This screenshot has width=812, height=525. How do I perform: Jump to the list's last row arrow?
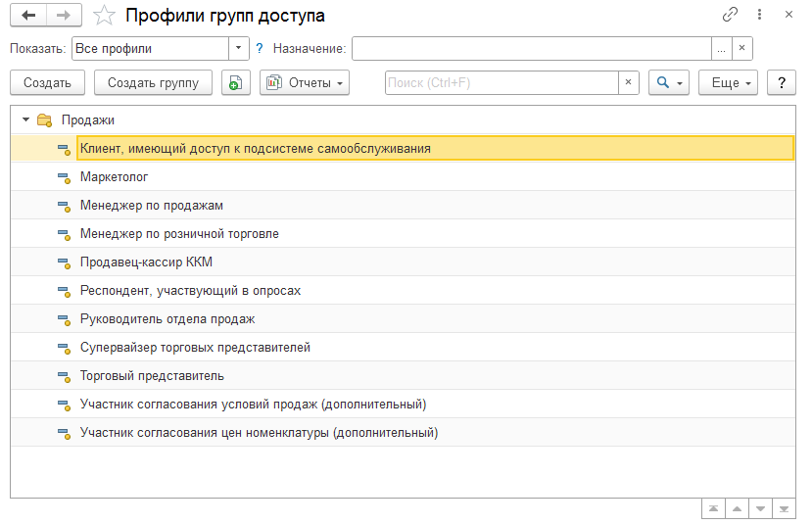tap(784, 509)
